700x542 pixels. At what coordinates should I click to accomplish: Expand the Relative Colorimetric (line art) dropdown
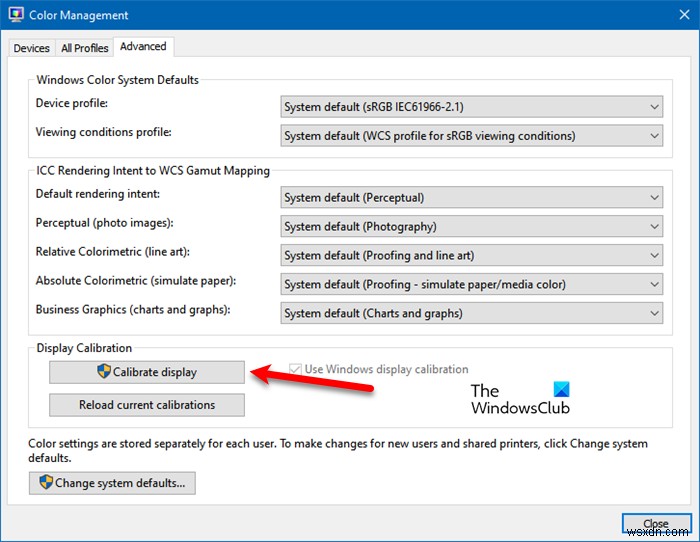tap(471, 255)
